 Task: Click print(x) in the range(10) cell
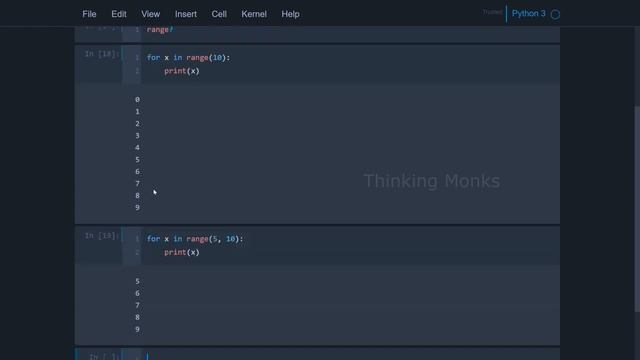[x=182, y=71]
